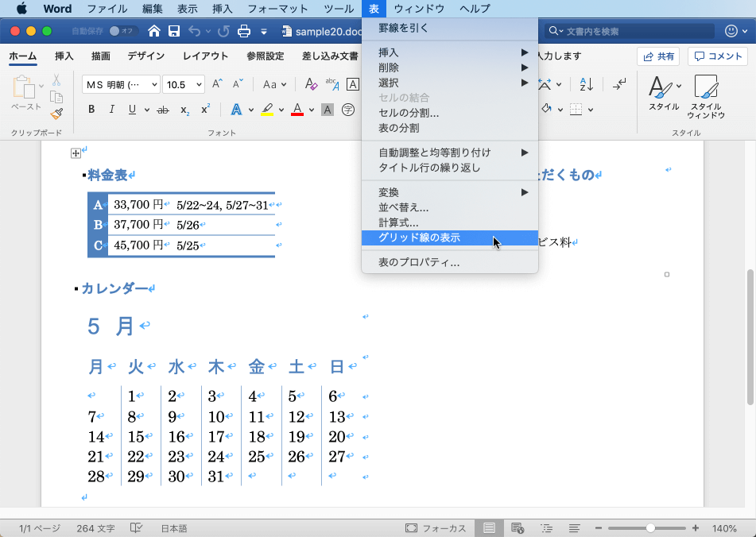Toggle Strikethrough formatting
The image size is (756, 537).
[163, 110]
